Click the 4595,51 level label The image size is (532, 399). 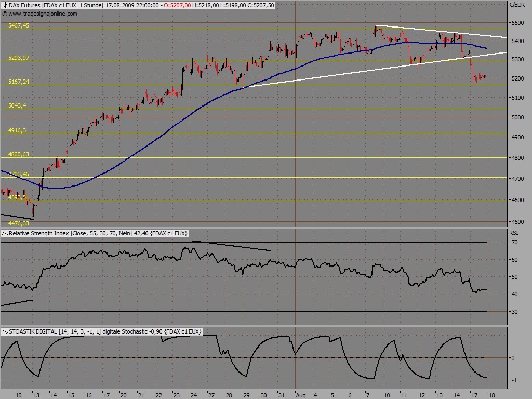click(19, 197)
